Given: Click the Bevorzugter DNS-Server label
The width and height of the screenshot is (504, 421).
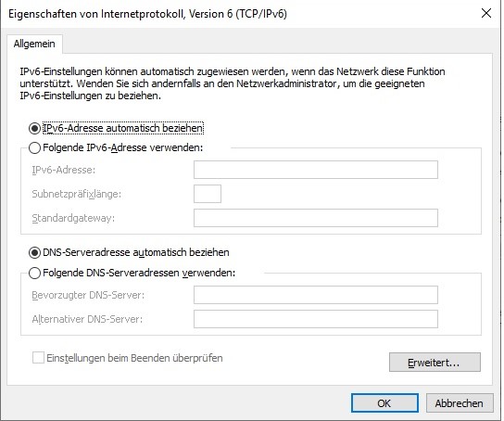Looking at the screenshot, I should coord(88,295).
